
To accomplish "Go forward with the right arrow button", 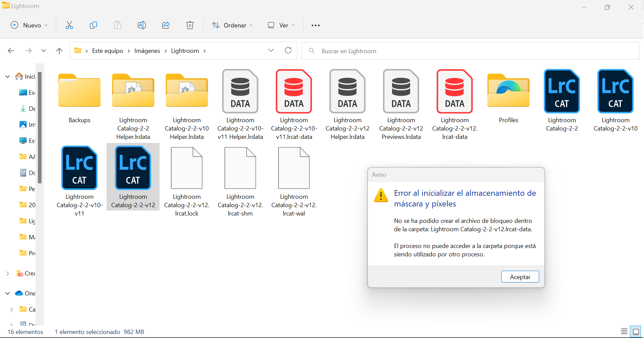I will (29, 51).
